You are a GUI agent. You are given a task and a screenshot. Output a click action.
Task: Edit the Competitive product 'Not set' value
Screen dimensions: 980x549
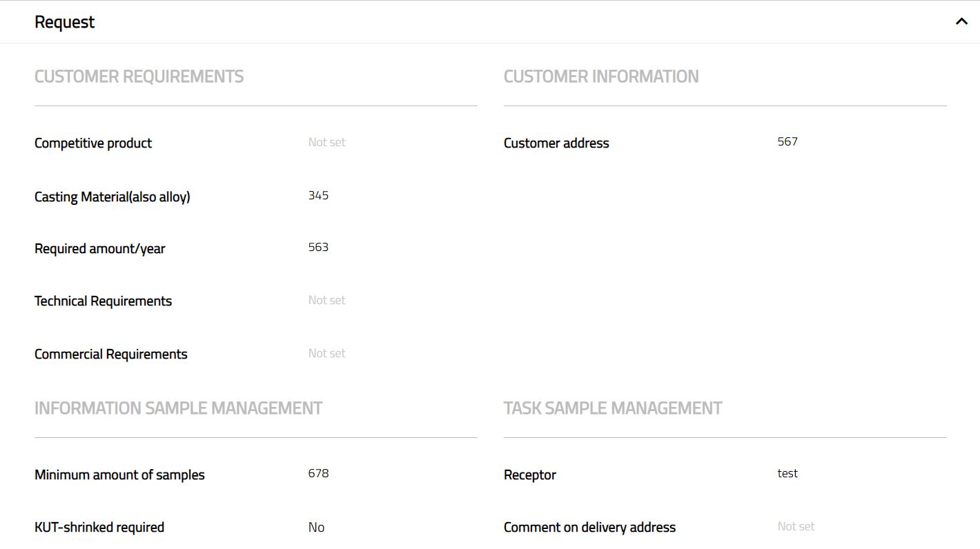[x=326, y=142]
